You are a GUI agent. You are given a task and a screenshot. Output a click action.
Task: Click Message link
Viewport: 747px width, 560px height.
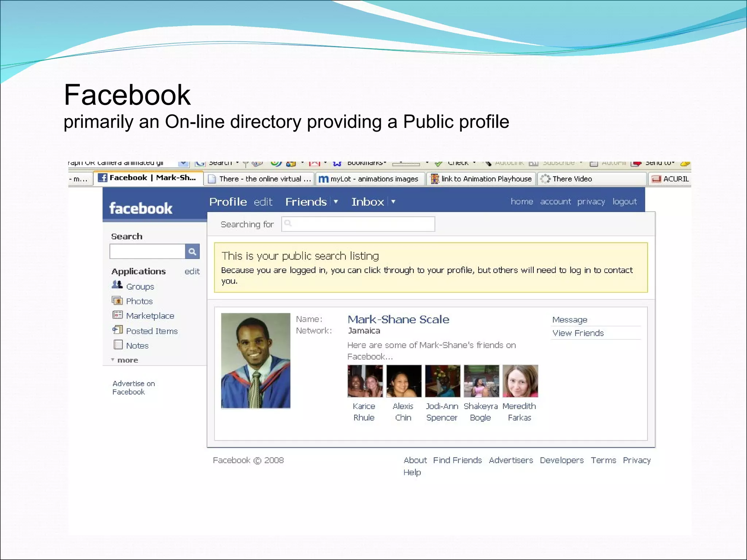pos(570,320)
